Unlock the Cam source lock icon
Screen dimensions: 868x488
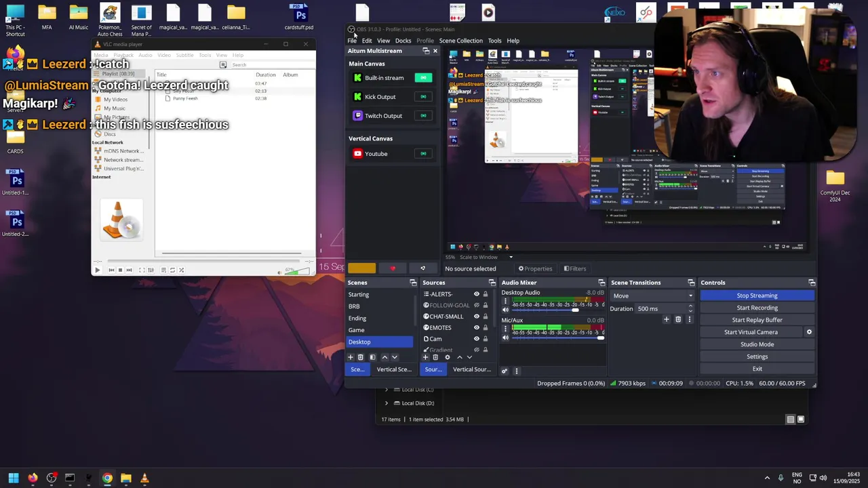[485, 339]
